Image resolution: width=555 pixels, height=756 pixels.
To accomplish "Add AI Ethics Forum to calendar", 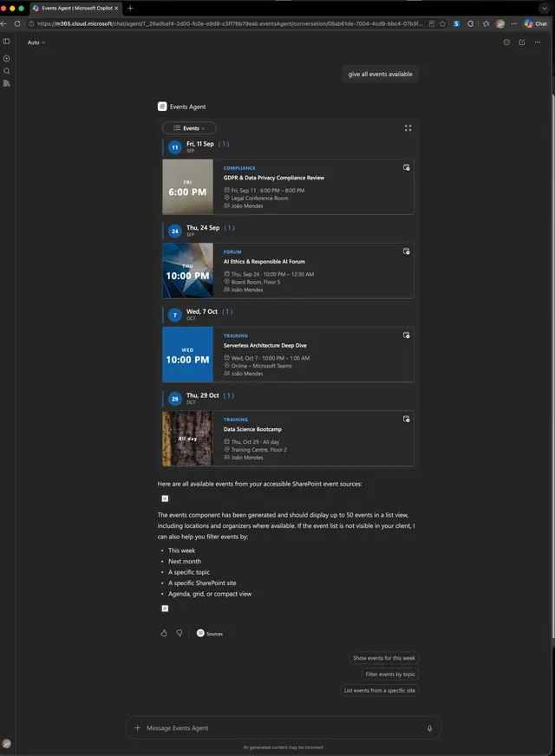I will (x=407, y=251).
